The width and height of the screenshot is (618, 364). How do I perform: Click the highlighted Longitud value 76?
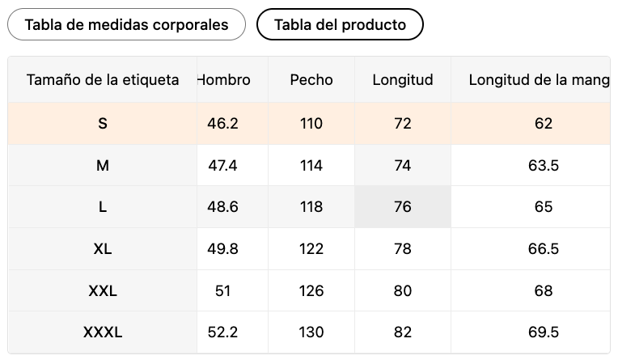click(403, 207)
